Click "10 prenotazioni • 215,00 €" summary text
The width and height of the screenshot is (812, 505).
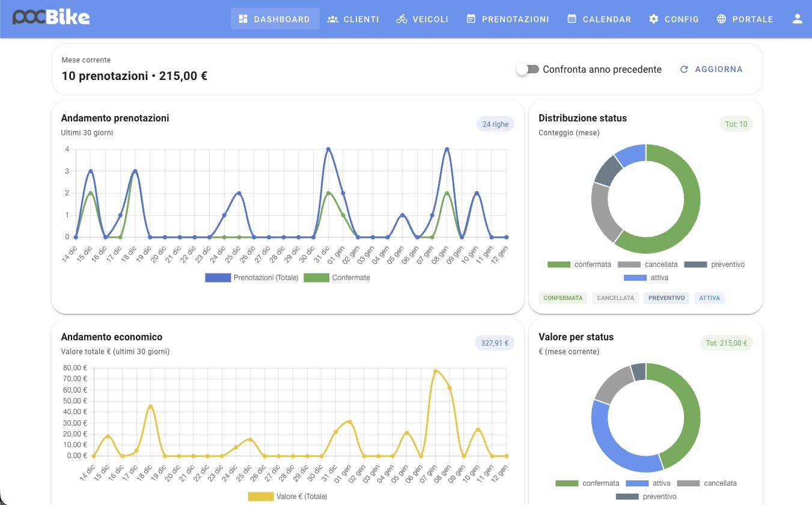135,76
